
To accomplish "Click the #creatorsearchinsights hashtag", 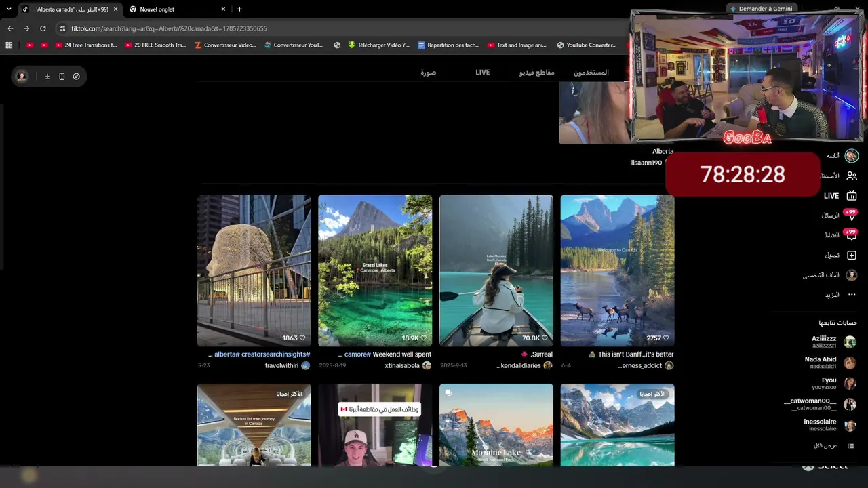I will (x=276, y=354).
